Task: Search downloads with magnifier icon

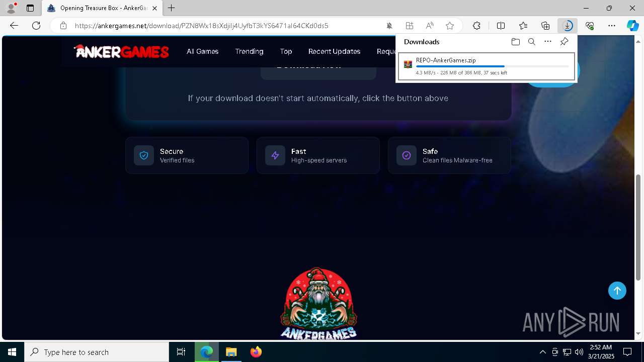Action: tap(531, 42)
